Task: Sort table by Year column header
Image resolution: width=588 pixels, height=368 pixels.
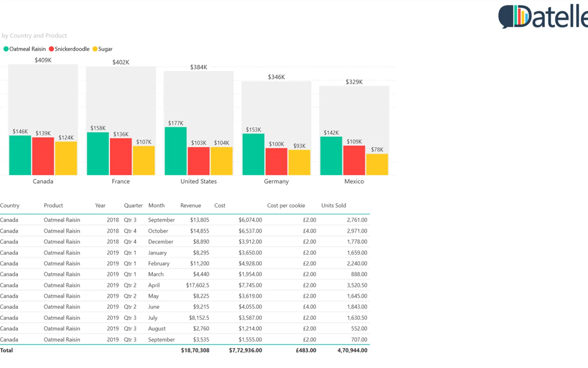Action: coord(100,205)
